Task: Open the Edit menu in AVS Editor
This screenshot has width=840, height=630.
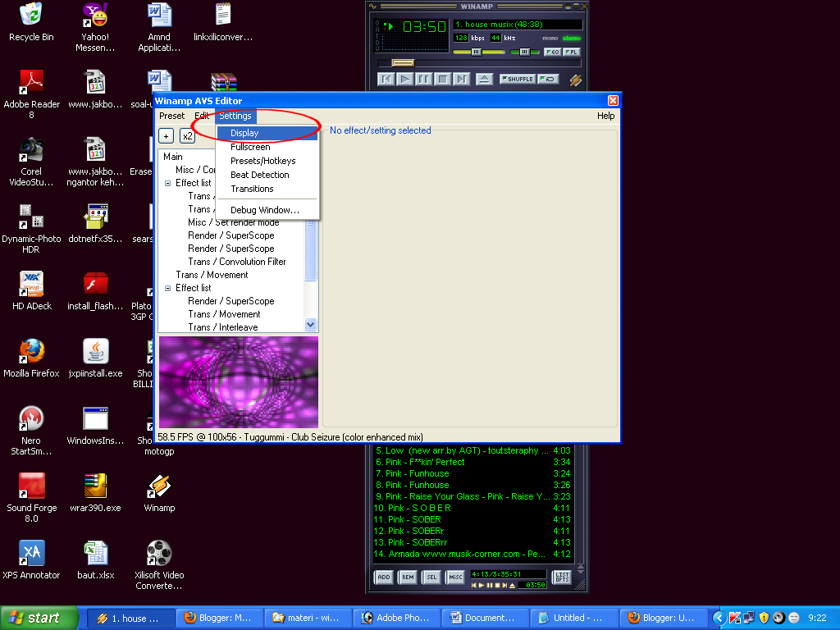Action: coord(202,116)
